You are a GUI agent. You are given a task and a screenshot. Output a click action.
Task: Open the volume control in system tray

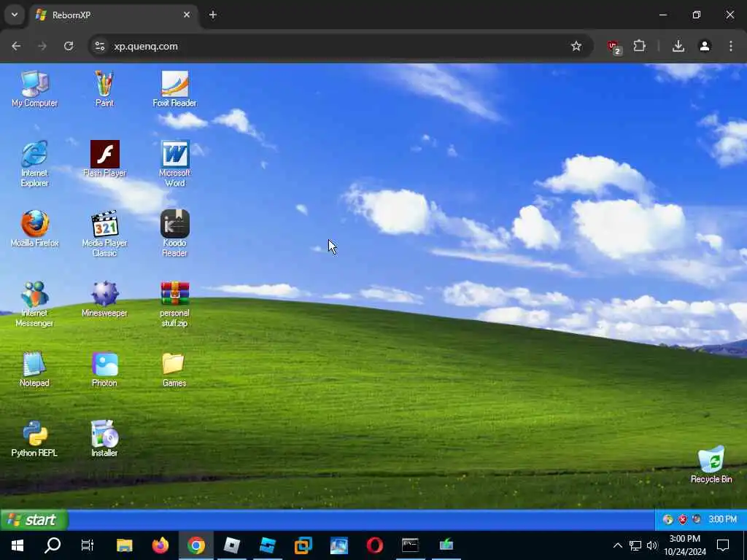tap(652, 545)
